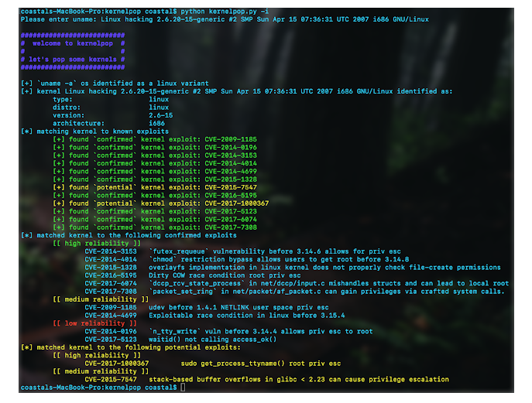Click the "distro: linux" output line

pyautogui.click(x=110, y=107)
